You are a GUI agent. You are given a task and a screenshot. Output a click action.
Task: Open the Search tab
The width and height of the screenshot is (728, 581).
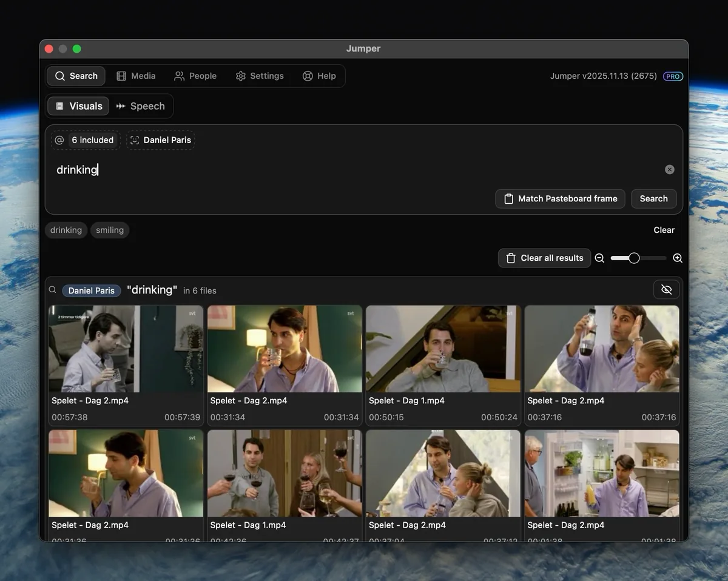click(x=76, y=76)
